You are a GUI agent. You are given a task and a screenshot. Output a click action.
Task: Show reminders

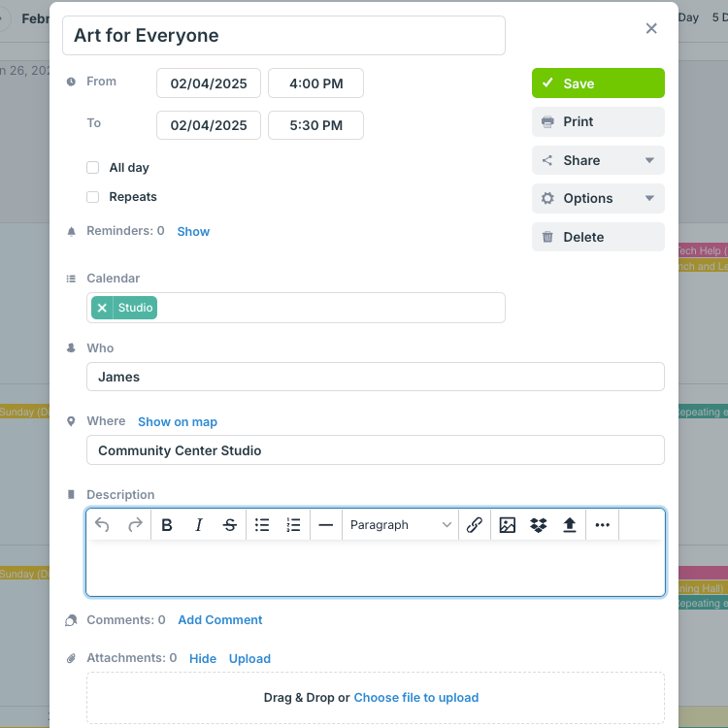pyautogui.click(x=193, y=231)
